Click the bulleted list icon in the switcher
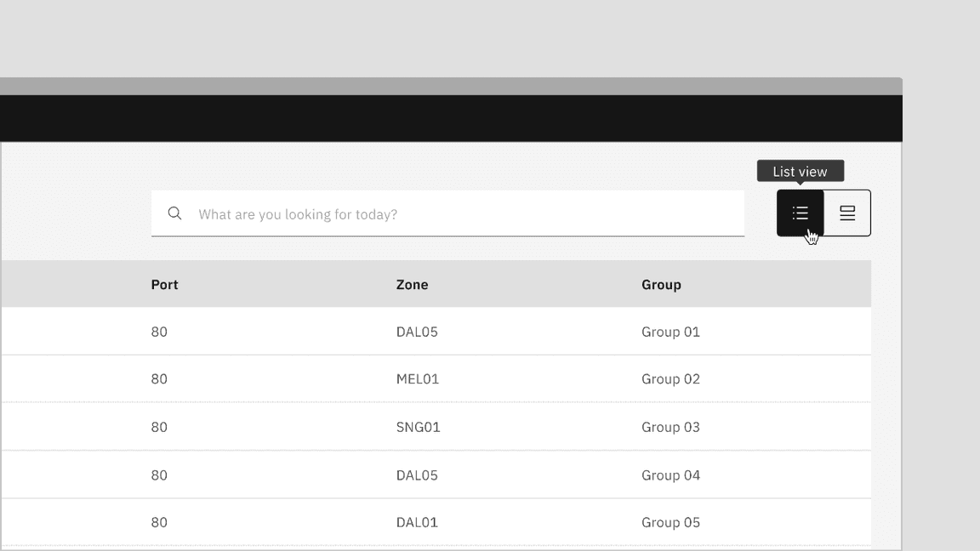Screen dimensions: 980x551 click(x=800, y=213)
